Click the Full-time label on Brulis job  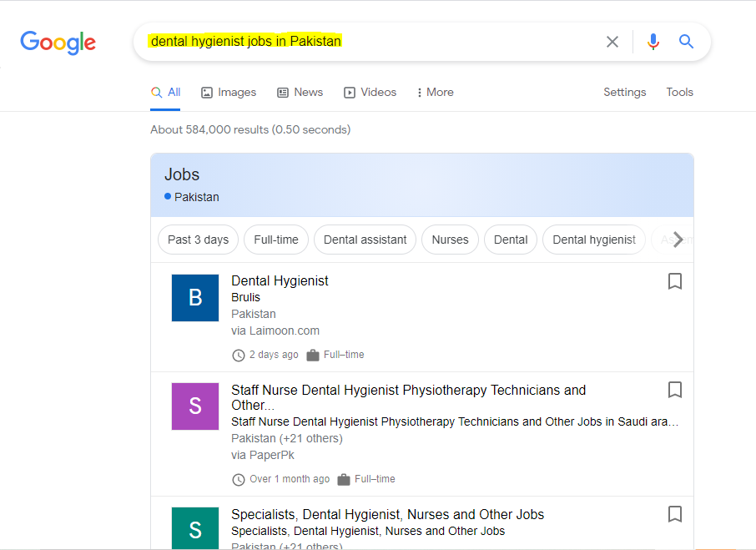[344, 355]
